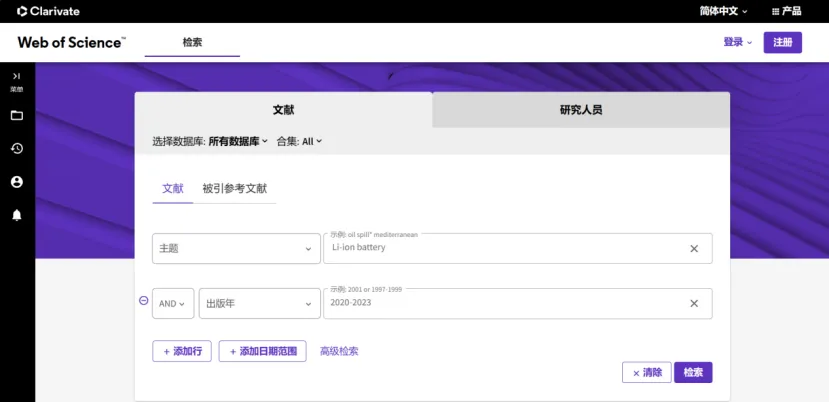Screen dimensions: 829x402
Task: Open the 主题 field type dropdown
Action: 236,249
